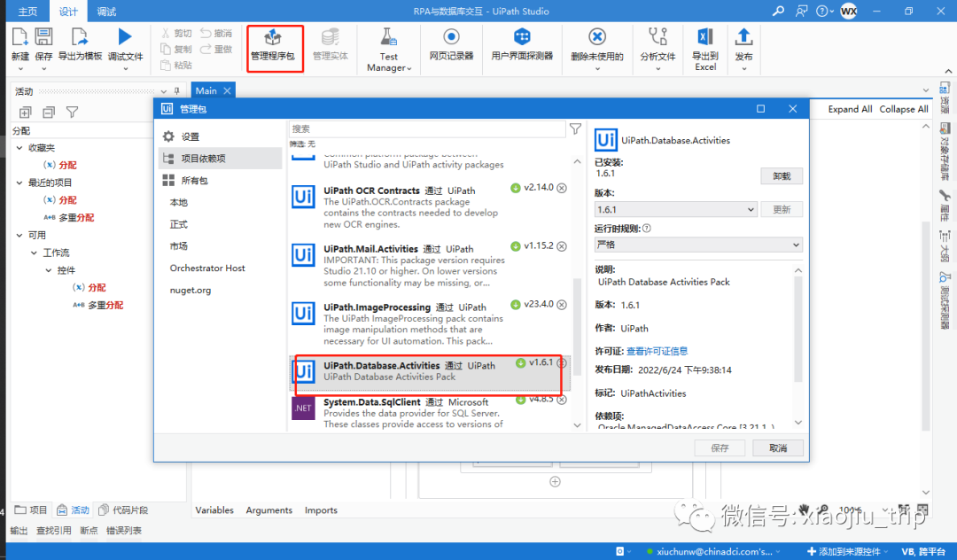The height and width of the screenshot is (560, 957).
Task: Open the feedback icon in title bar
Action: click(x=801, y=11)
